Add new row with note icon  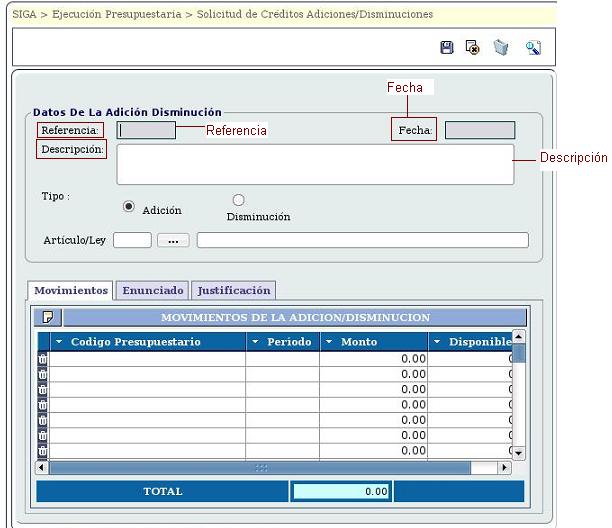pos(47,318)
